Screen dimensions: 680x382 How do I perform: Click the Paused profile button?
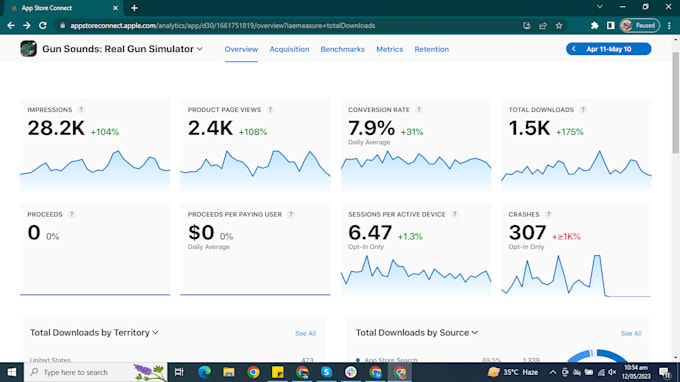coord(640,26)
